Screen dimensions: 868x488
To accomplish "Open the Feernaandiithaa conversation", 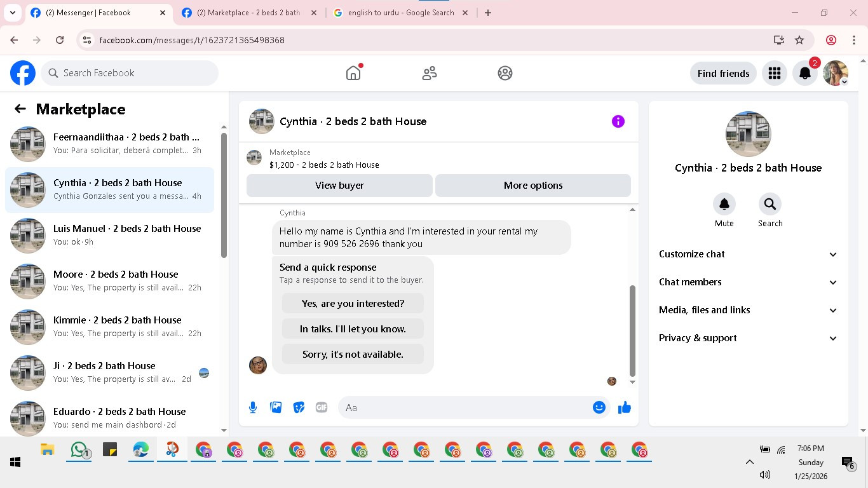I will (x=109, y=144).
